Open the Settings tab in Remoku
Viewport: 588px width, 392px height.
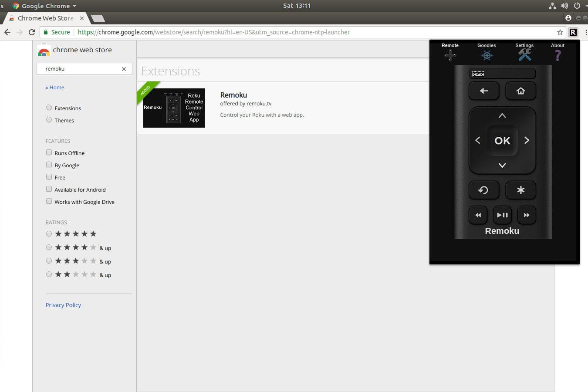point(524,52)
